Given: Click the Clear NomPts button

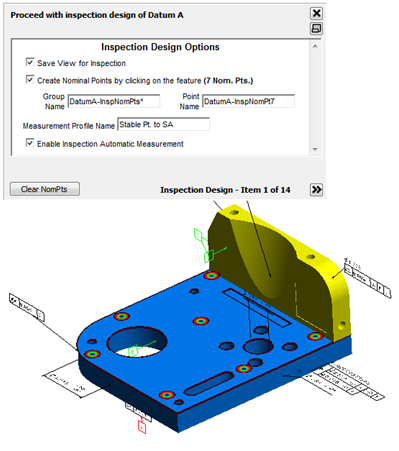Looking at the screenshot, I should (x=45, y=189).
